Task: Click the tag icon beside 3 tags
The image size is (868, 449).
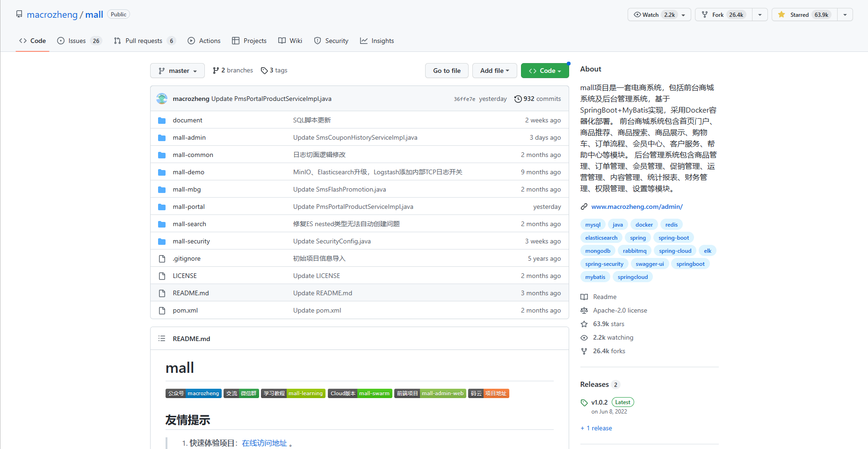Action: click(x=264, y=71)
